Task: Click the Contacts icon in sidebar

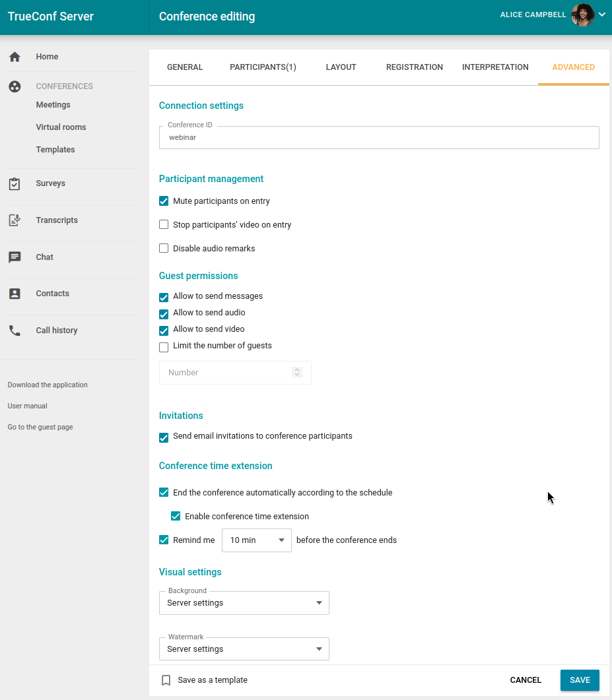Action: (x=15, y=294)
